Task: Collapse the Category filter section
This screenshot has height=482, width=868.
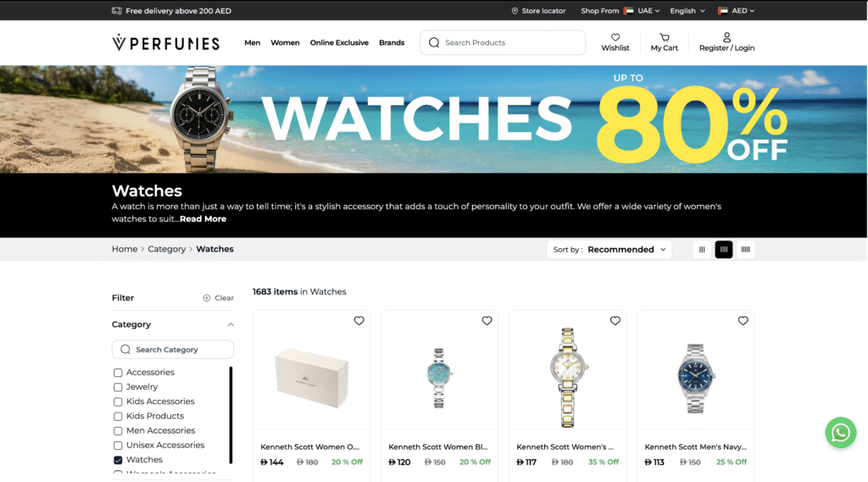Action: pos(231,324)
